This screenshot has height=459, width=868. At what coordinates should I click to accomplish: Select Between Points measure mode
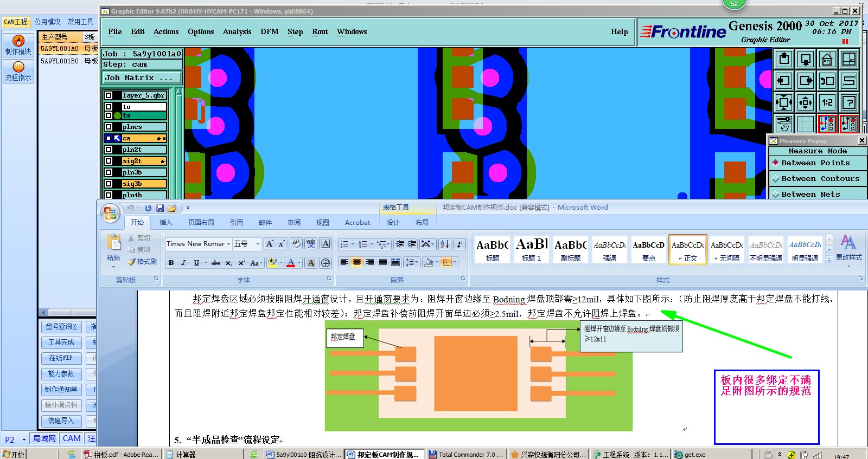(x=818, y=163)
